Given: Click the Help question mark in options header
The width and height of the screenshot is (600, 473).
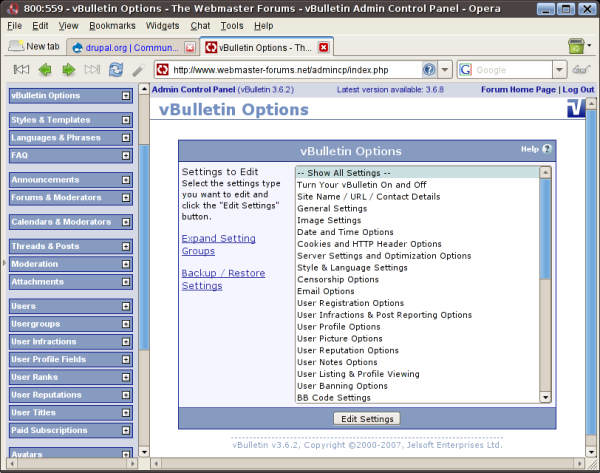Looking at the screenshot, I should [x=547, y=149].
